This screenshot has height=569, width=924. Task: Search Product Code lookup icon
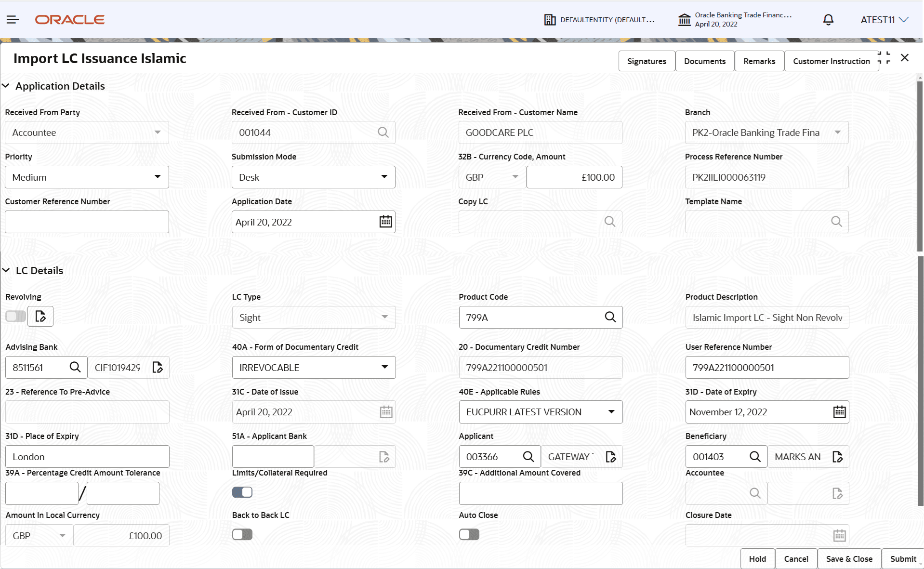coord(610,317)
